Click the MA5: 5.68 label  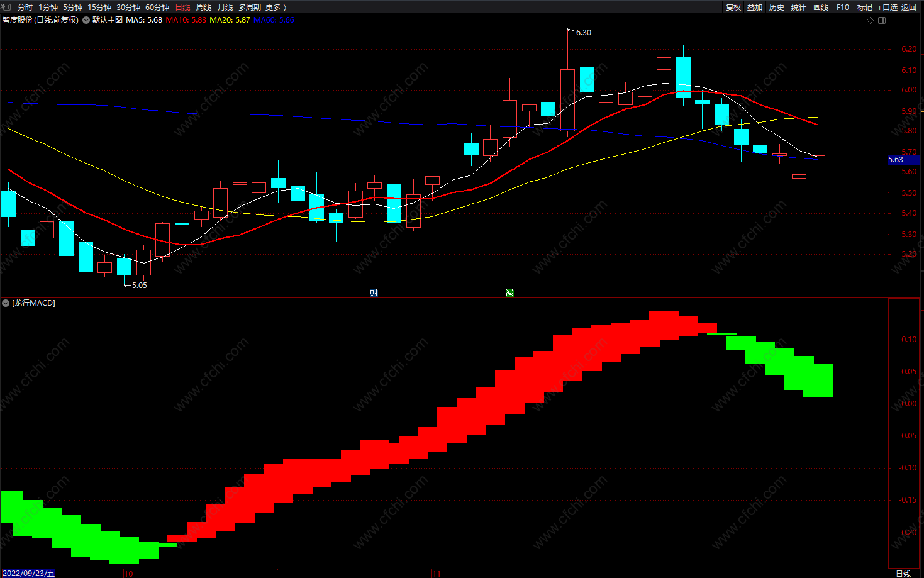(144, 20)
